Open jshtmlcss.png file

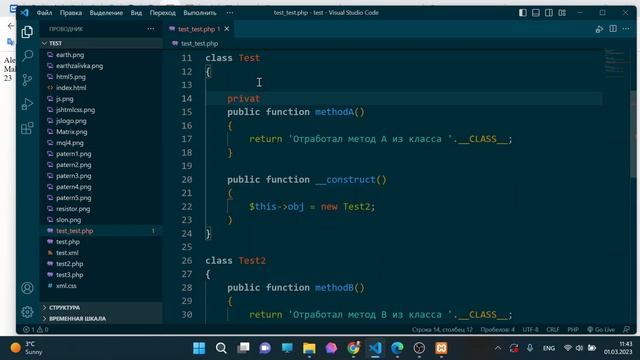tap(76, 110)
